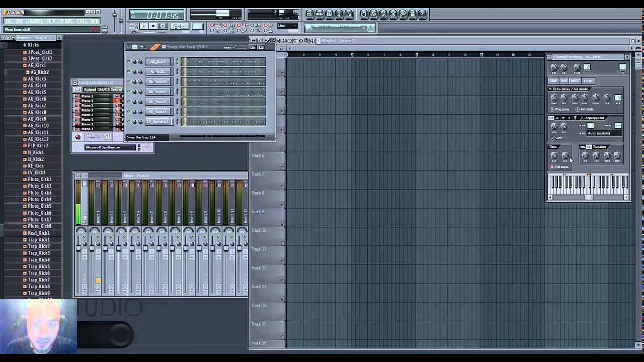This screenshot has width=644, height=362.
Task: Open graph editor in step sequencer
Action: point(253,47)
